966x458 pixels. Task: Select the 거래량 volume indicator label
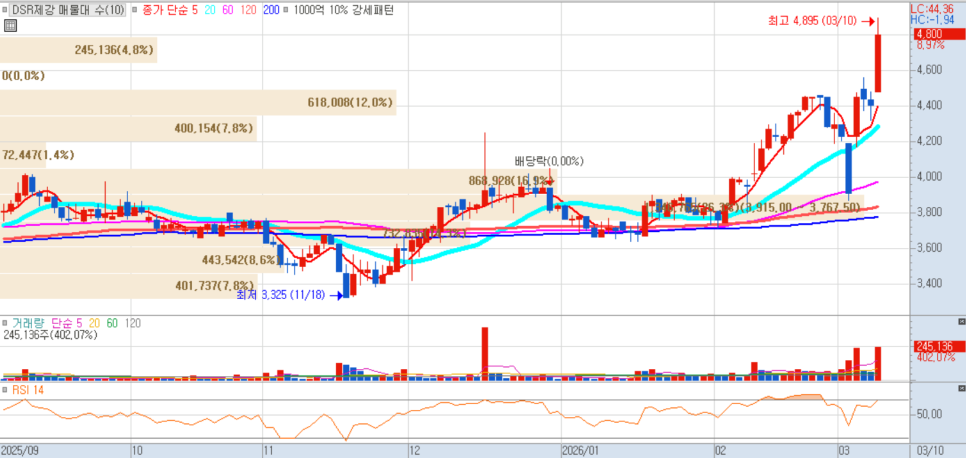pyautogui.click(x=29, y=323)
